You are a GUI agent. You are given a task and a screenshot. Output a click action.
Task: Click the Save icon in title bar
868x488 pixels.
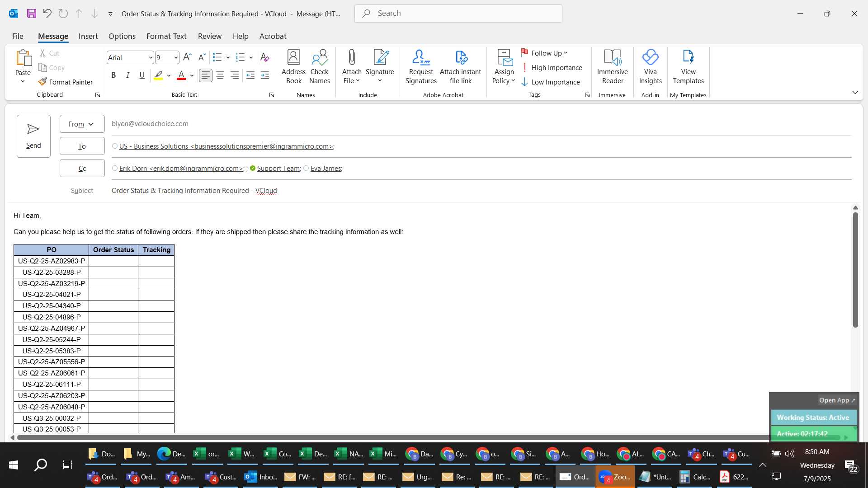pos(31,14)
